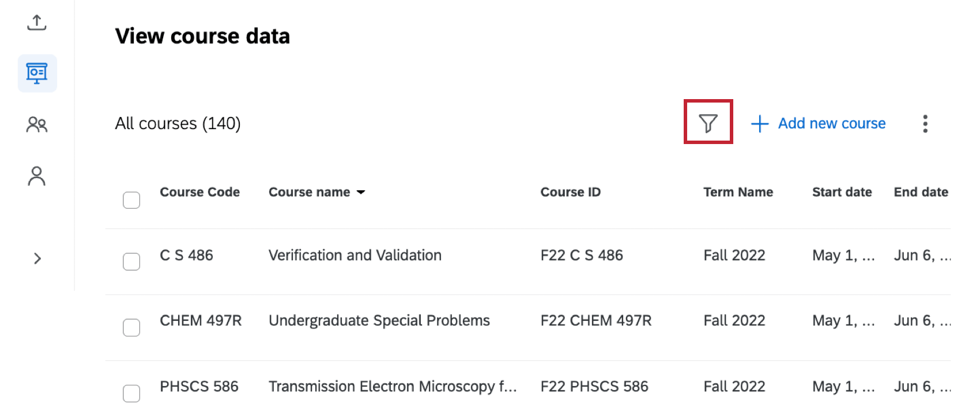
Task: Open your profile via the person icon
Action: coord(37,176)
